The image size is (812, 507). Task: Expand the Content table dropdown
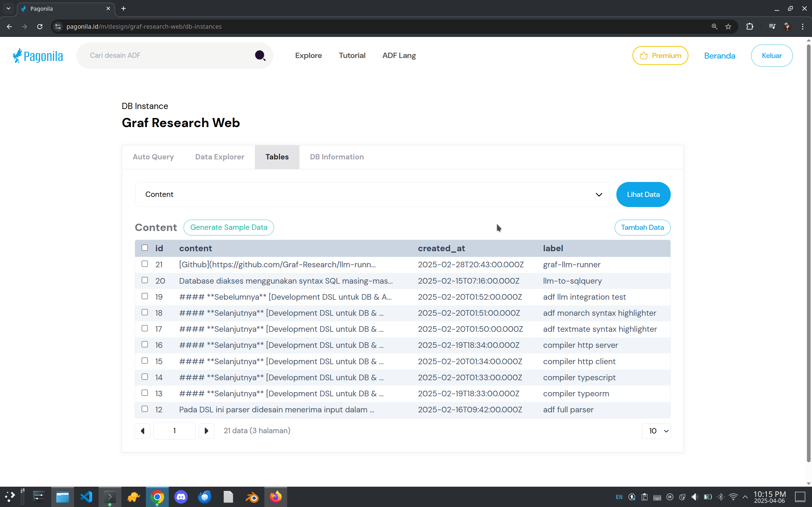pos(372,194)
